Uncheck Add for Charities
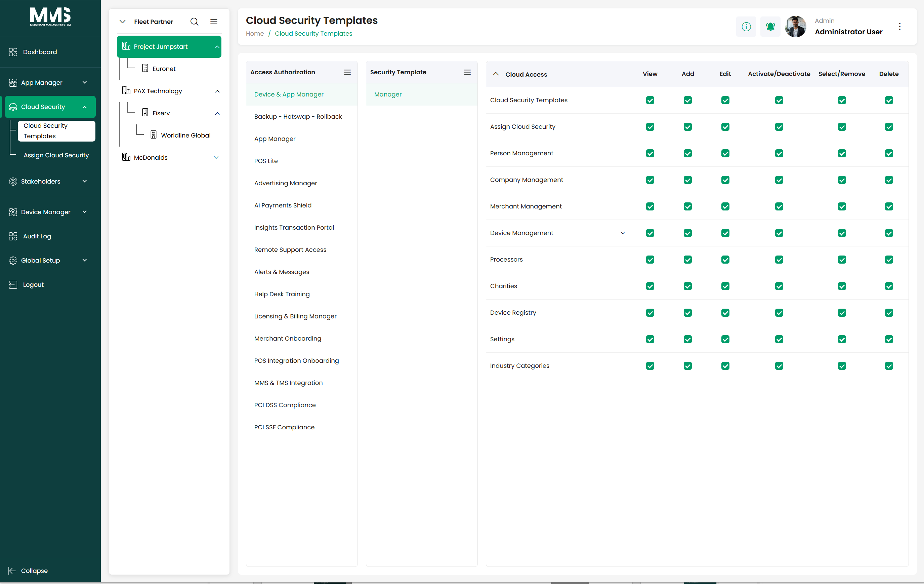924x584 pixels. click(688, 286)
